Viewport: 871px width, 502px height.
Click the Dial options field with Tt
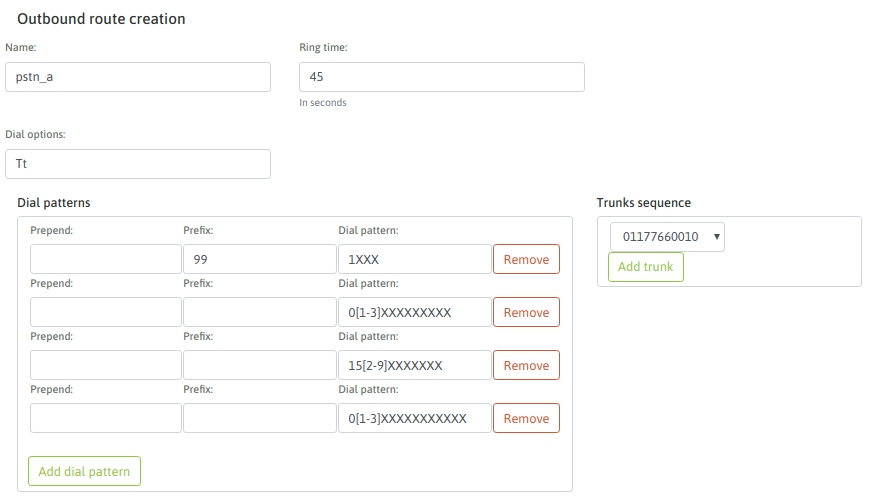137,164
